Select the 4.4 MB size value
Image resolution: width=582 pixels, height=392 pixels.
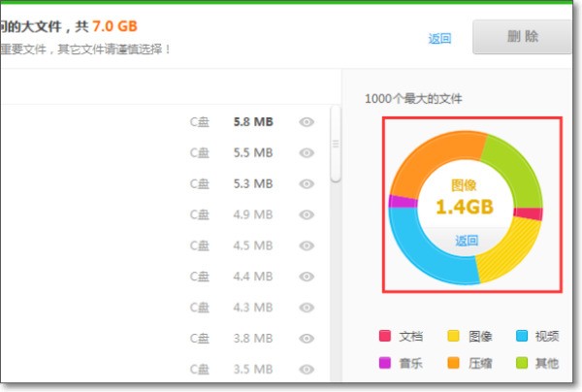tap(253, 277)
